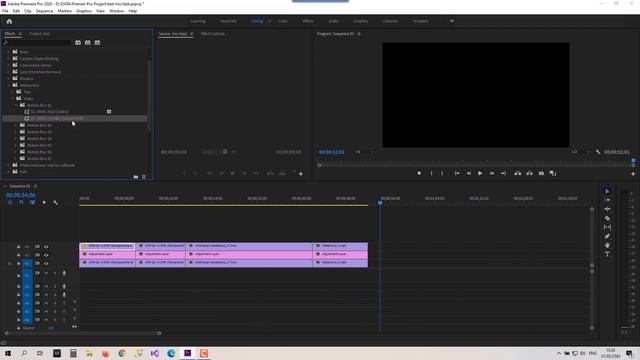Viewport: 640px width, 360px height.
Task: Expand the Motion Blur 03 folder
Action: (16, 132)
